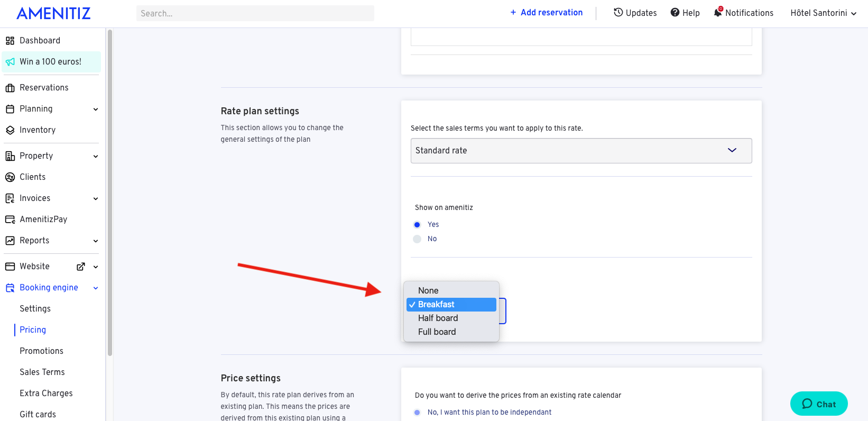The image size is (868, 421).
Task: Expand the Invoices submenu chevron
Action: click(x=96, y=199)
